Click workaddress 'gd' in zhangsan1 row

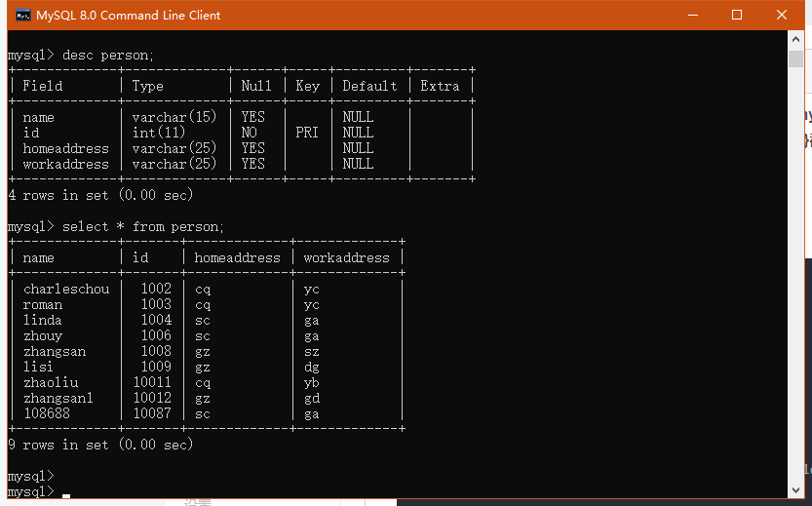pyautogui.click(x=312, y=399)
